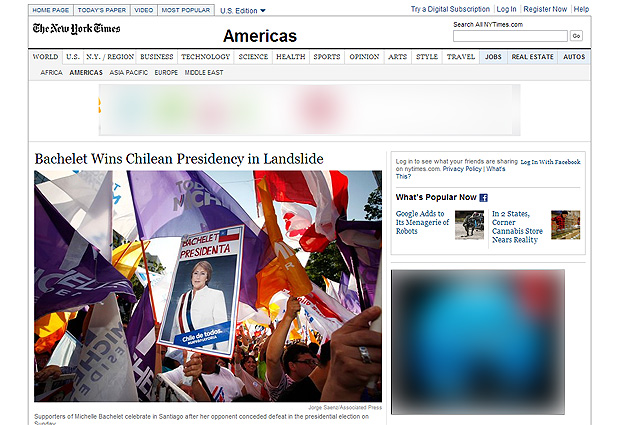This screenshot has width=618, height=425.
Task: Click Log In With Facebook link
Action: [550, 162]
